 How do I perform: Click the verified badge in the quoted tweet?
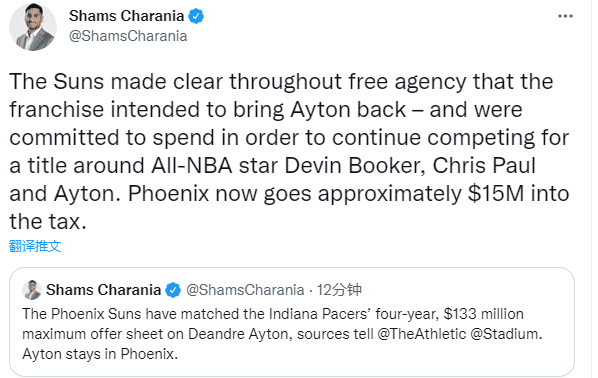(173, 290)
